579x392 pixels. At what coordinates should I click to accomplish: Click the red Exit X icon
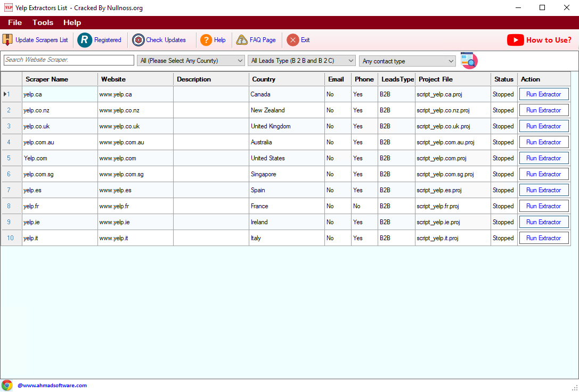pyautogui.click(x=293, y=40)
